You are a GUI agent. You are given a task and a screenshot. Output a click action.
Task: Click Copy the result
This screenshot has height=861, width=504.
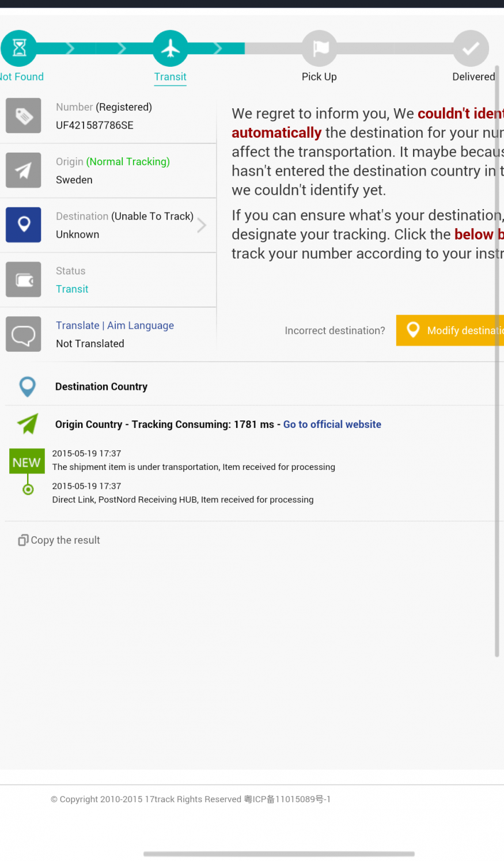click(59, 540)
